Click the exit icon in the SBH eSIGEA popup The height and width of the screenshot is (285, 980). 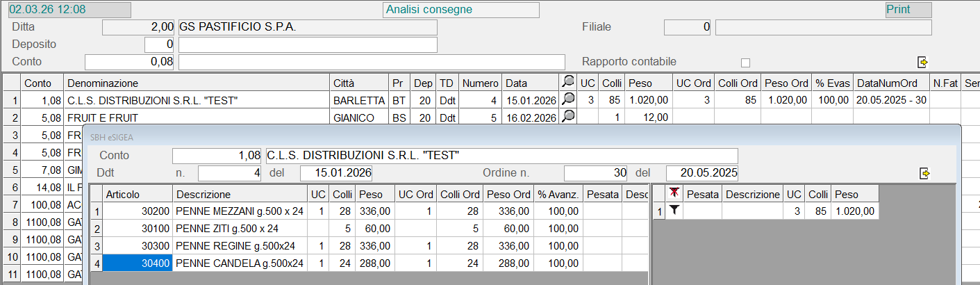click(924, 173)
